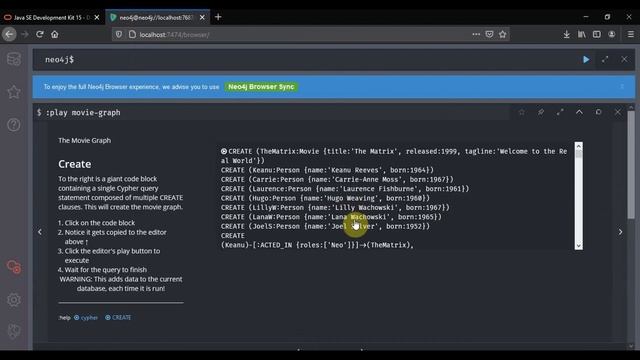Image resolution: width=640 pixels, height=360 pixels.
Task: Open page actions three-dot menu
Action: click(476, 34)
